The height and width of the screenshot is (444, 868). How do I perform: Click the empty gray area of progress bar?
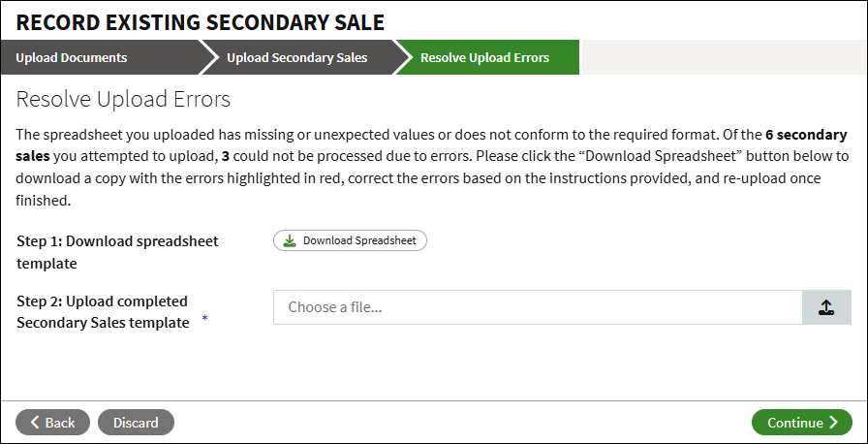724,57
